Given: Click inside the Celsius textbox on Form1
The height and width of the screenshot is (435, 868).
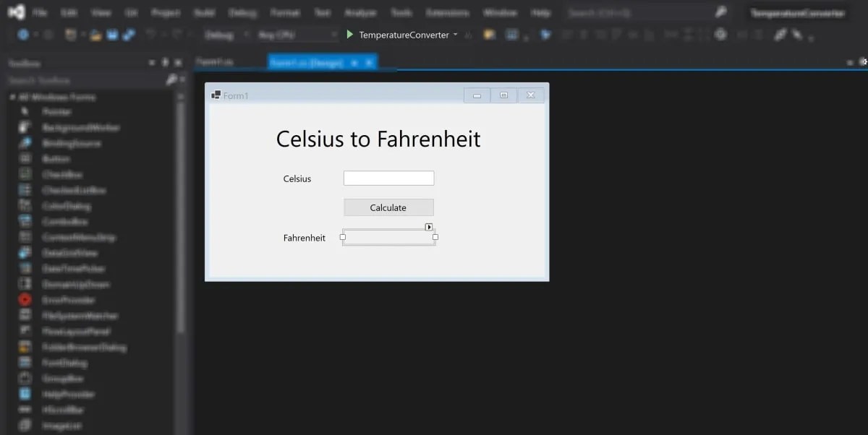Looking at the screenshot, I should pyautogui.click(x=388, y=178).
